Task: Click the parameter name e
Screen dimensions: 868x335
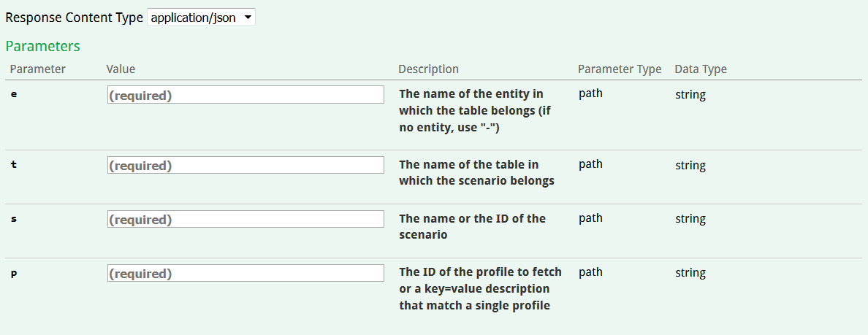Action: [x=14, y=95]
